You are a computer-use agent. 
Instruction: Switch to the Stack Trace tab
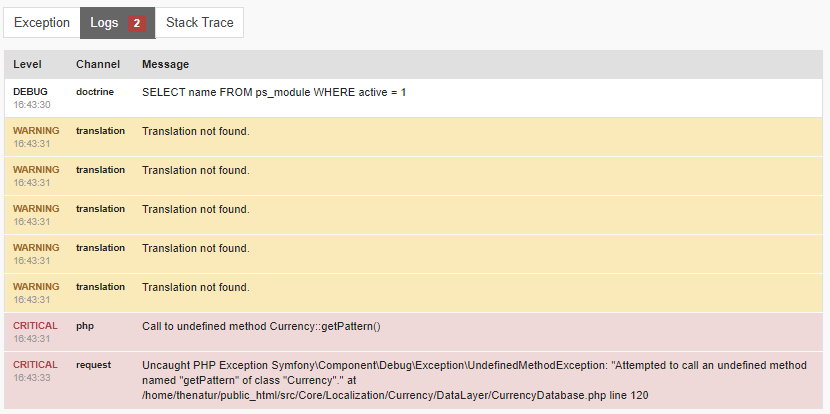click(199, 23)
